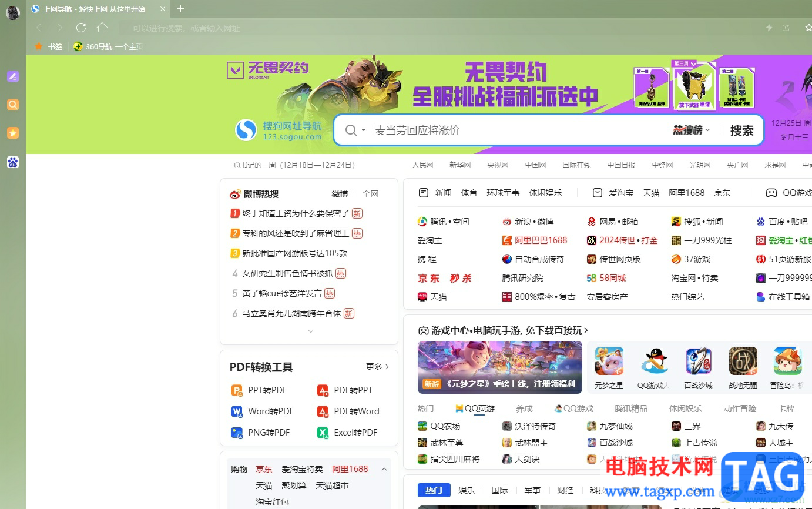
Task: Reload the page with the refresh icon
Action: tap(81, 28)
